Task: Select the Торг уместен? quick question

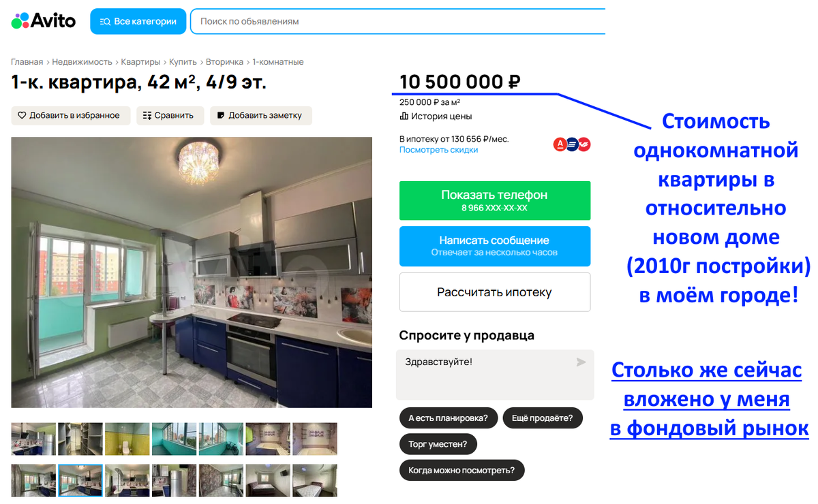Action: tap(438, 444)
